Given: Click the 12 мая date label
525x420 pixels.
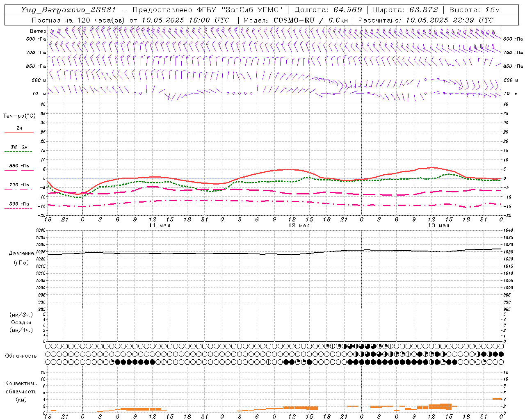Looking at the screenshot, I should point(299,226).
